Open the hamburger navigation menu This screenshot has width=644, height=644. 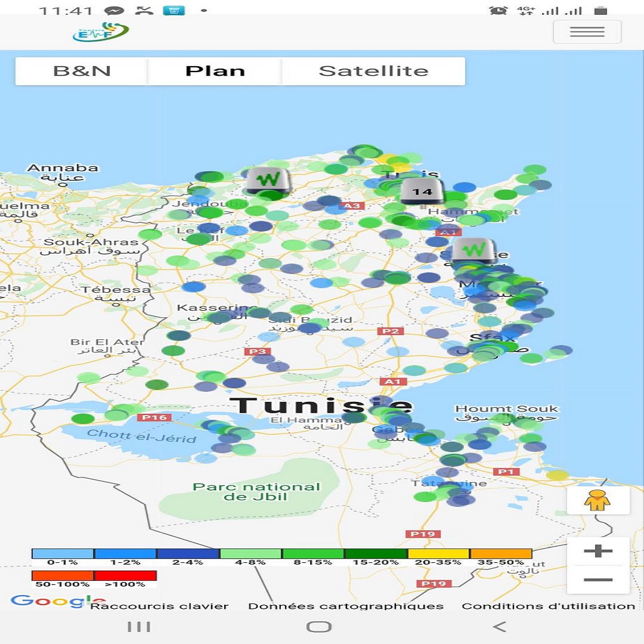[587, 32]
